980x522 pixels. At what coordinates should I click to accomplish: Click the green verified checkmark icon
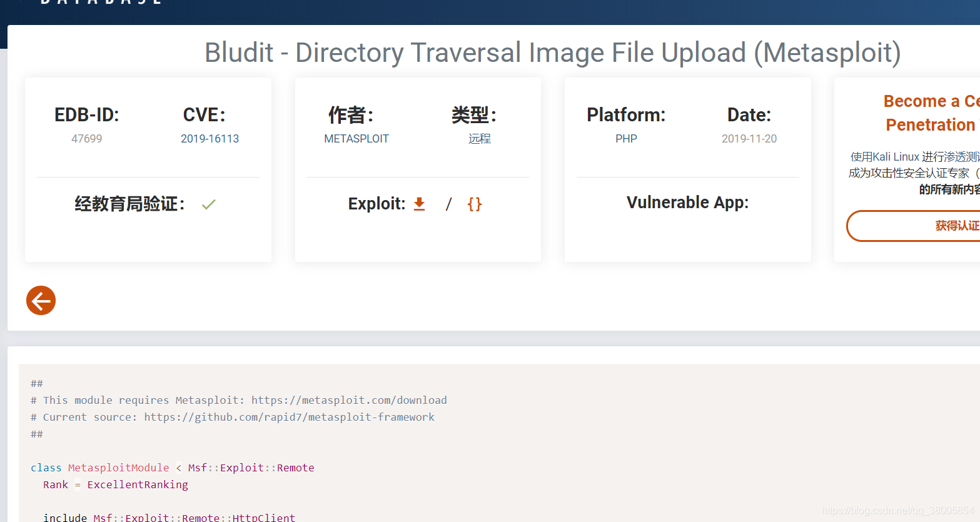(x=209, y=204)
